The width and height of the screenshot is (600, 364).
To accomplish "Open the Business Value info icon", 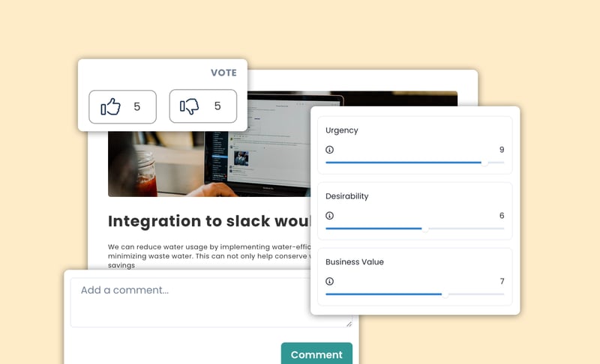I will 329,282.
